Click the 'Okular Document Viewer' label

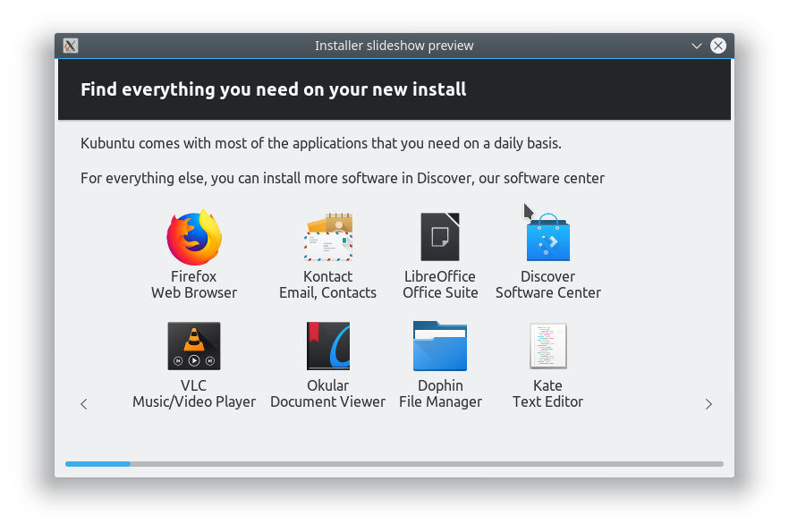[x=328, y=393]
